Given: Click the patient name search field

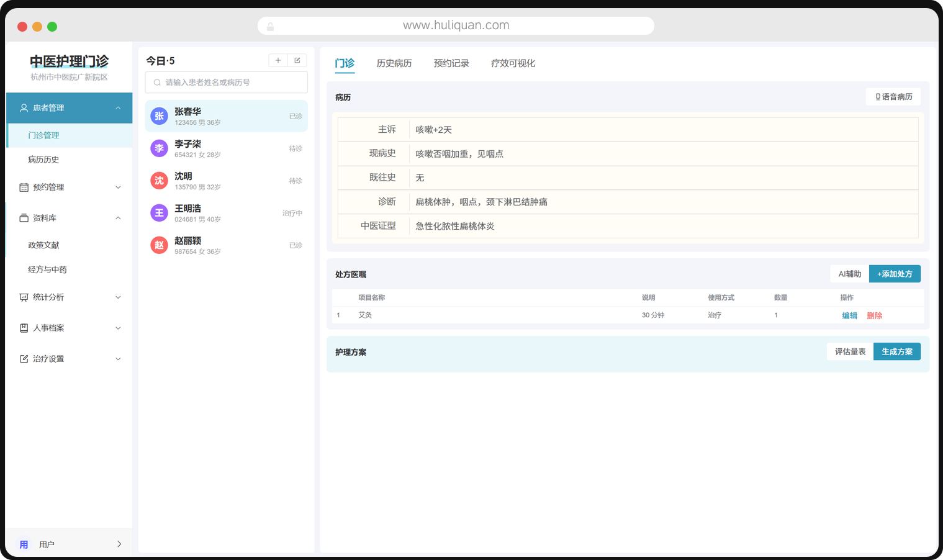Looking at the screenshot, I should 227,83.
